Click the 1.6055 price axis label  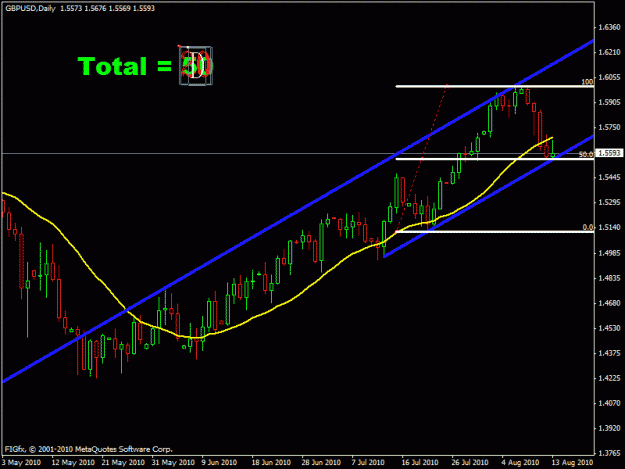tap(610, 77)
